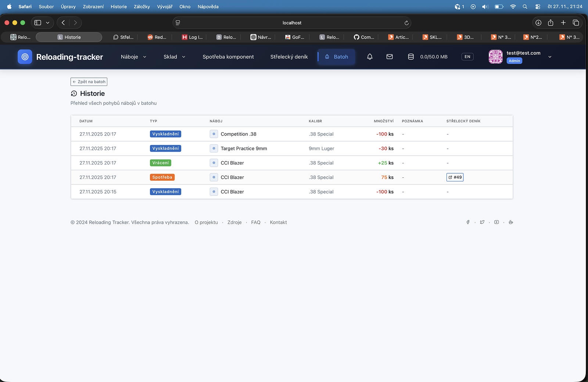Open the Záložky menu in menu bar
Viewport: 588px width, 382px height.
(x=141, y=7)
